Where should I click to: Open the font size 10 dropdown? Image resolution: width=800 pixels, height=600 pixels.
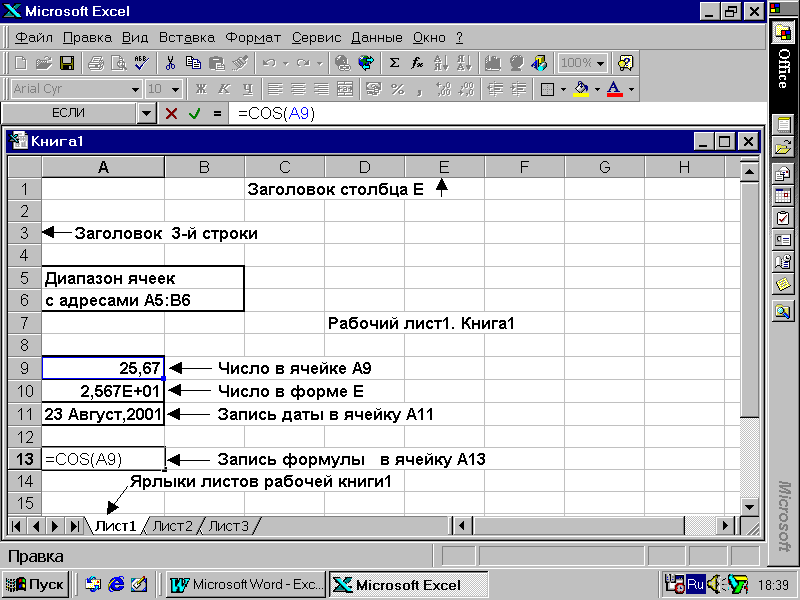coord(176,90)
